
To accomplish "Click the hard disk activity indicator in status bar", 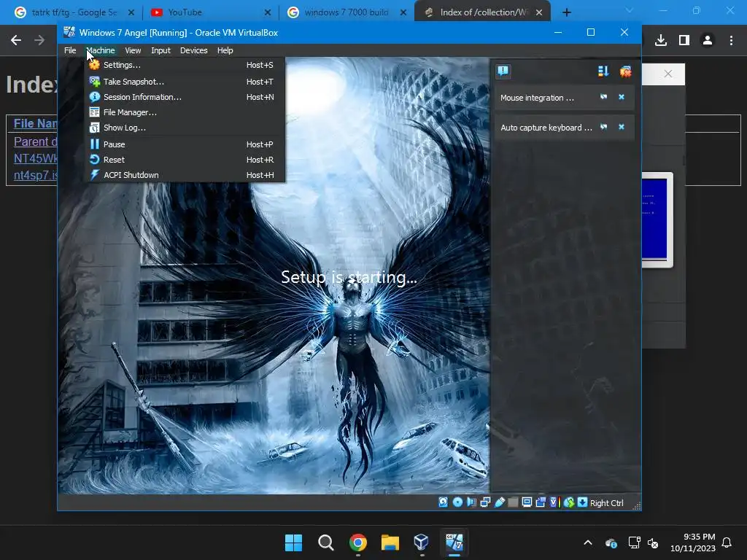I will point(443,502).
